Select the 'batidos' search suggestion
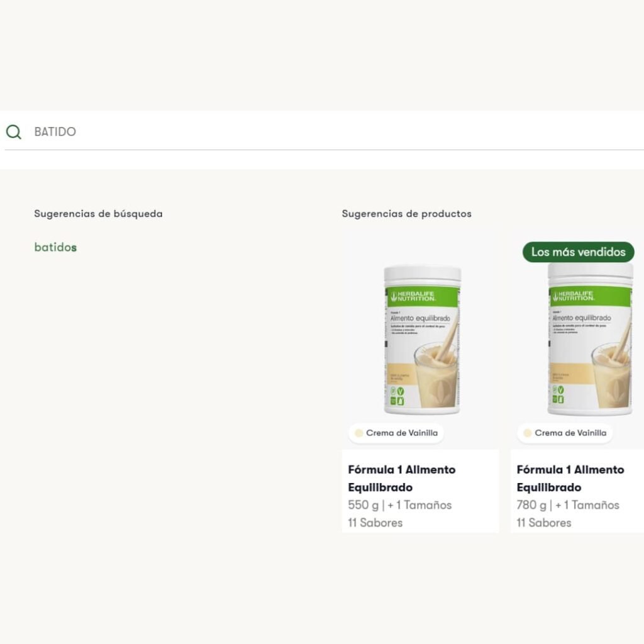 (55, 247)
